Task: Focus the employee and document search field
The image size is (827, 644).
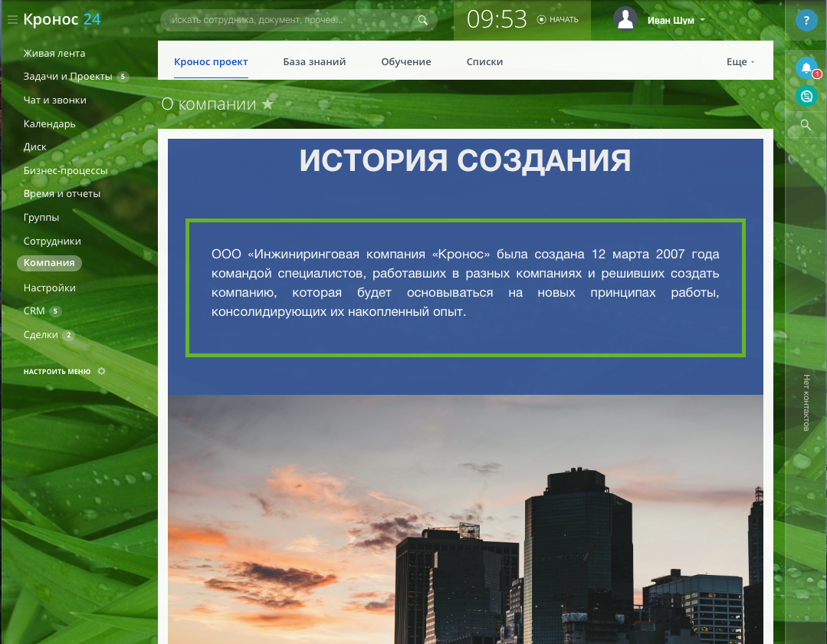Action: pos(298,20)
